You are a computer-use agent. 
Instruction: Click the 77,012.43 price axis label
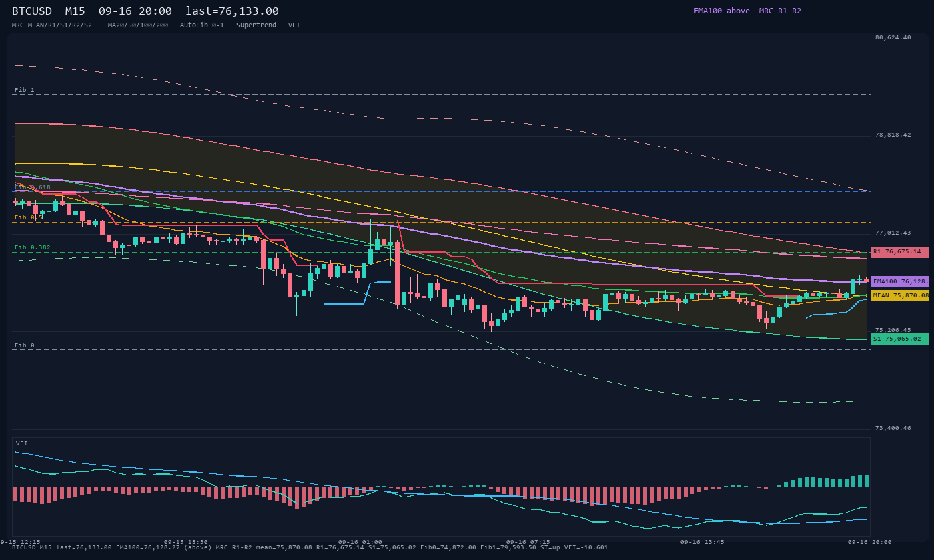point(893,233)
